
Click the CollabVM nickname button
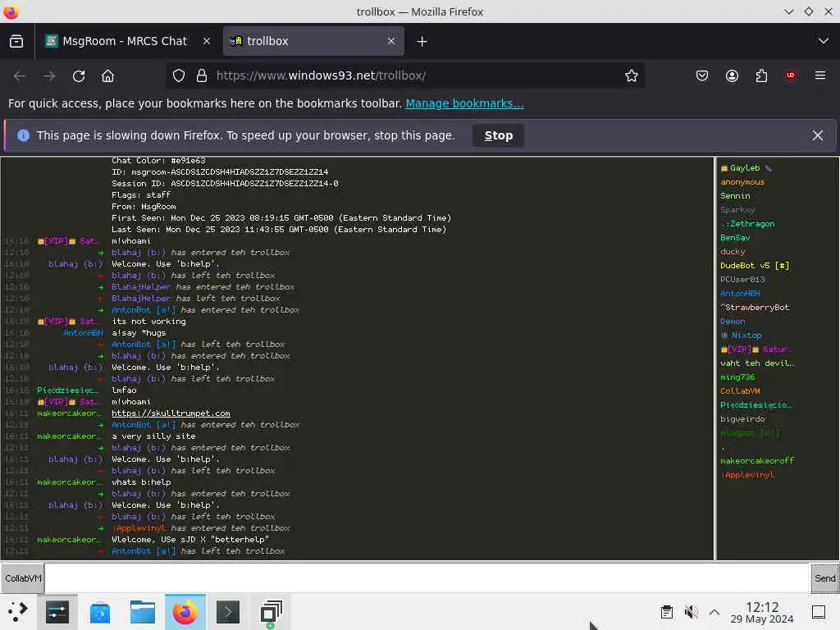click(22, 578)
